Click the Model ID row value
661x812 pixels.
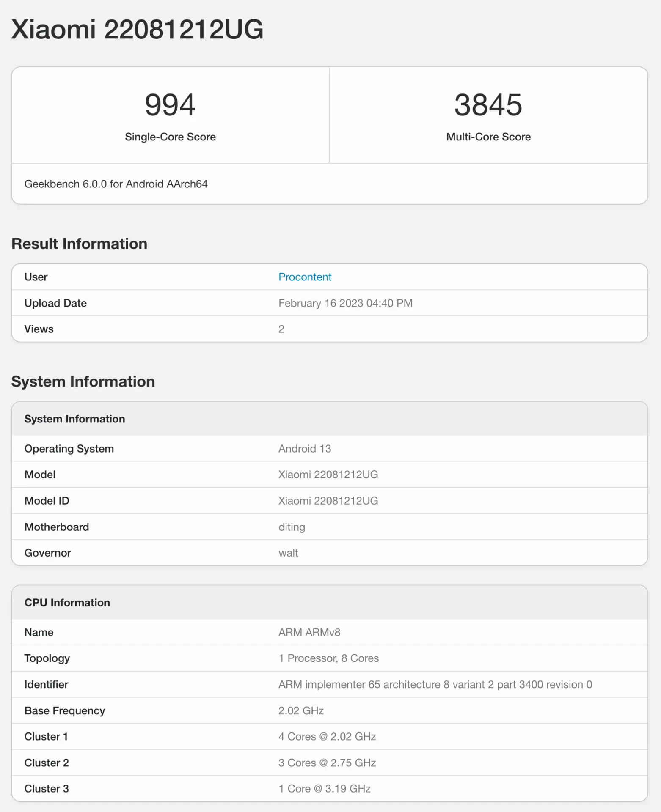pyautogui.click(x=328, y=501)
